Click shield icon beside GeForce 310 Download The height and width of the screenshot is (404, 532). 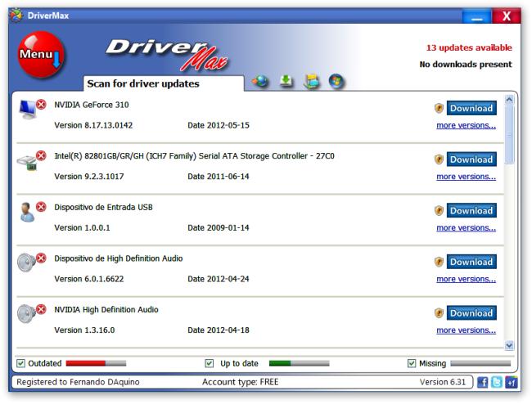tap(439, 108)
